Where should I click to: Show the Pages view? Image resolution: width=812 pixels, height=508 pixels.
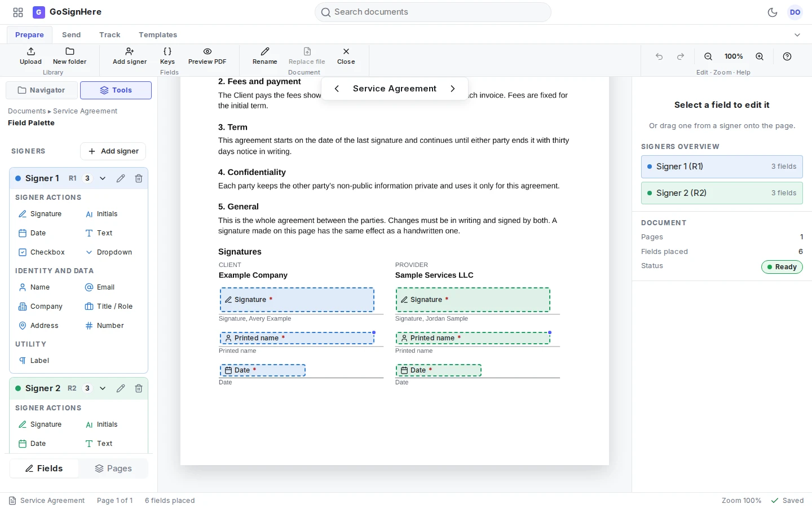[113, 468]
